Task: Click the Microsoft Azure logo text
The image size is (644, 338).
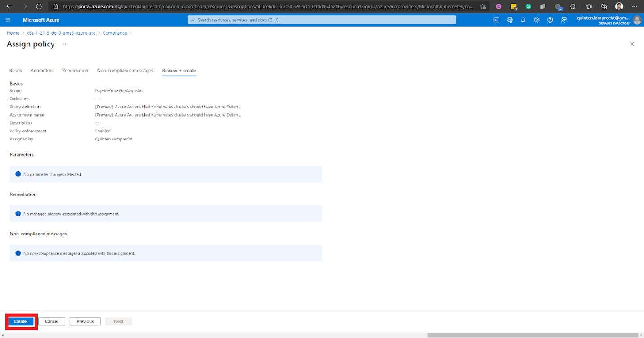Action: click(x=41, y=20)
